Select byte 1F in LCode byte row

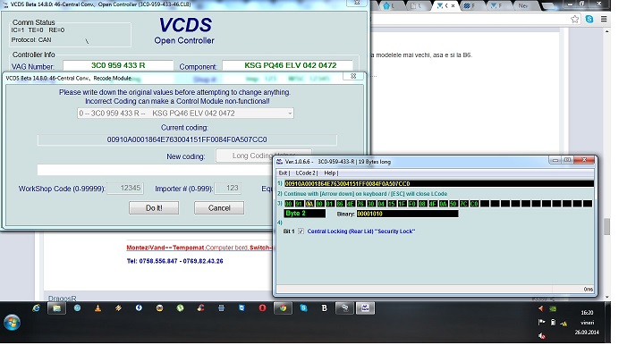(x=402, y=204)
